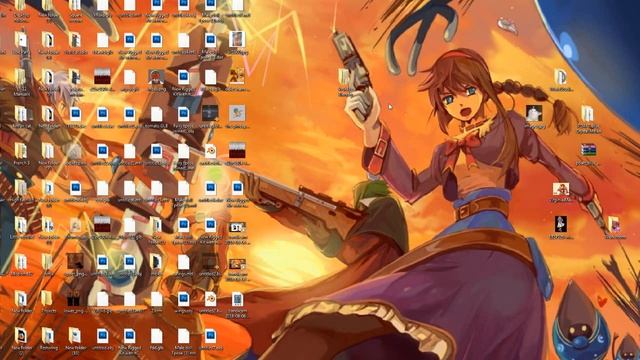Open the white character image thumbnail near the braid
Viewport: 640px width, 360px height.
click(x=534, y=113)
